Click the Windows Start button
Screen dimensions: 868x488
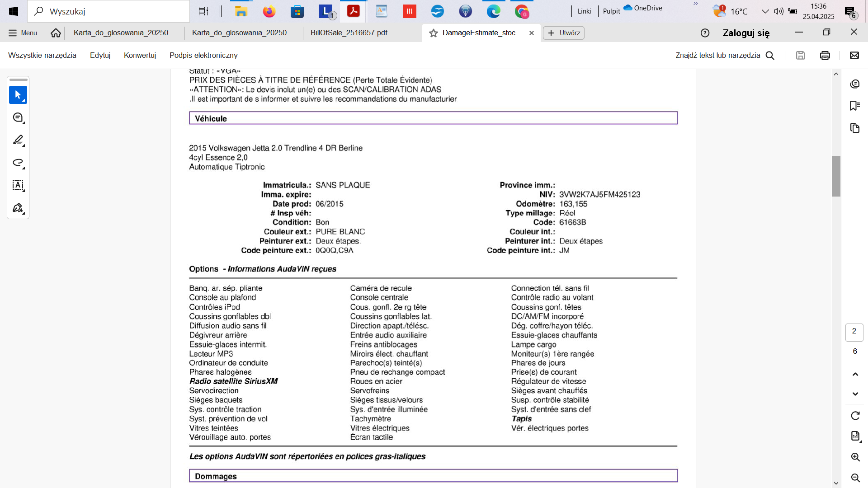click(14, 11)
